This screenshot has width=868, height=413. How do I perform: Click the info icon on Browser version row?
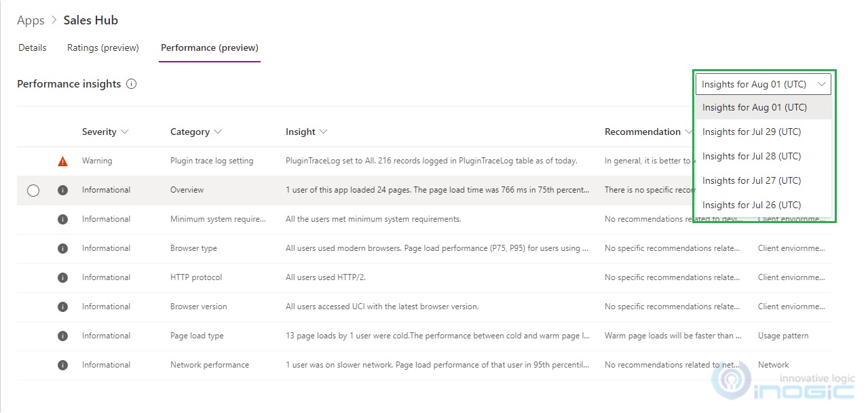[x=62, y=307]
